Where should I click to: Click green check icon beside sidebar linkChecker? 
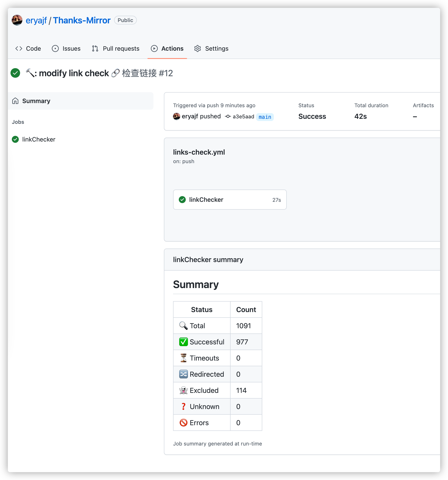[x=15, y=139]
